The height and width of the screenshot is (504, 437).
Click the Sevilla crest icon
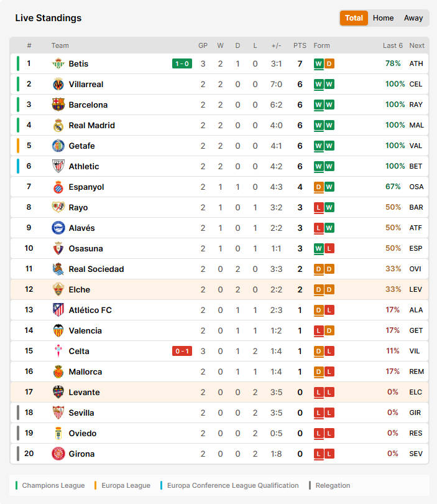58,413
